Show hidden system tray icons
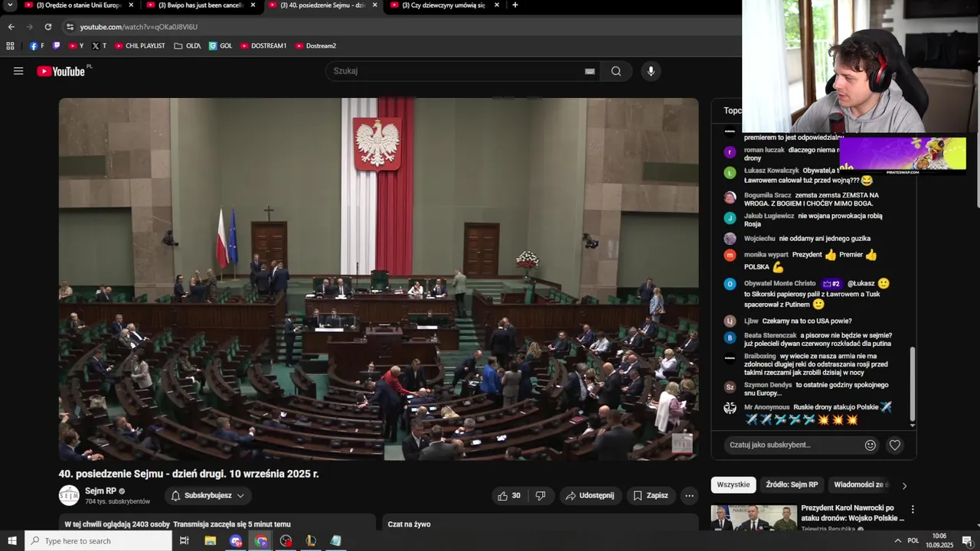 [897, 541]
